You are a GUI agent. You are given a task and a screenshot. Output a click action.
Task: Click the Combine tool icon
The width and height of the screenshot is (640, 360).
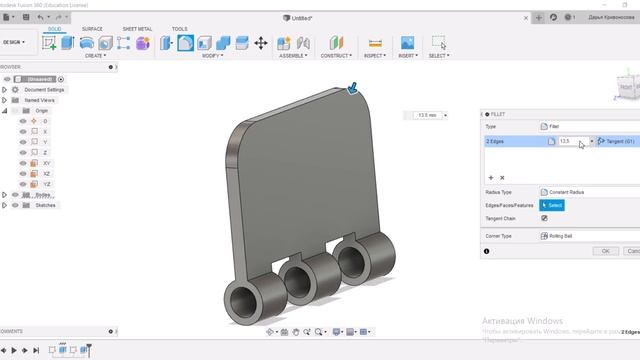[223, 43]
